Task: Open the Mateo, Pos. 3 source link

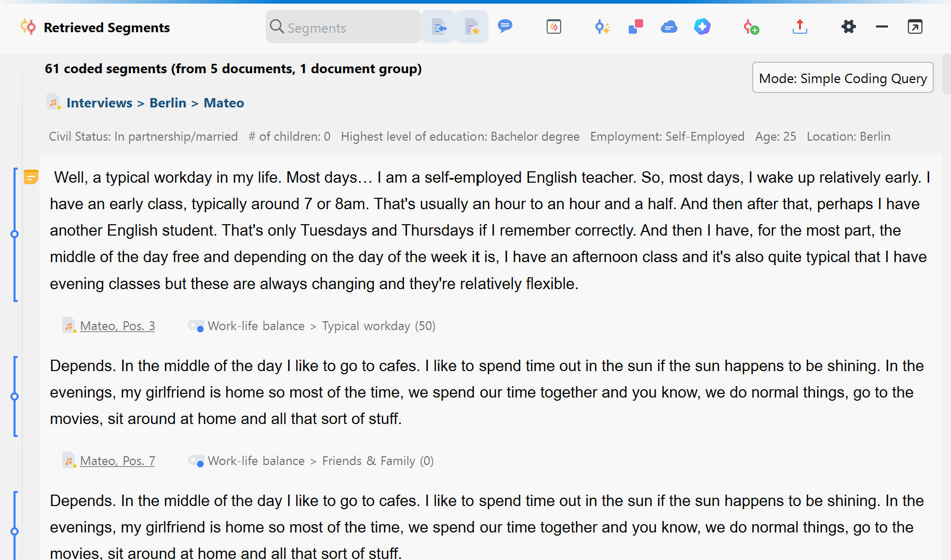Action: tap(117, 326)
